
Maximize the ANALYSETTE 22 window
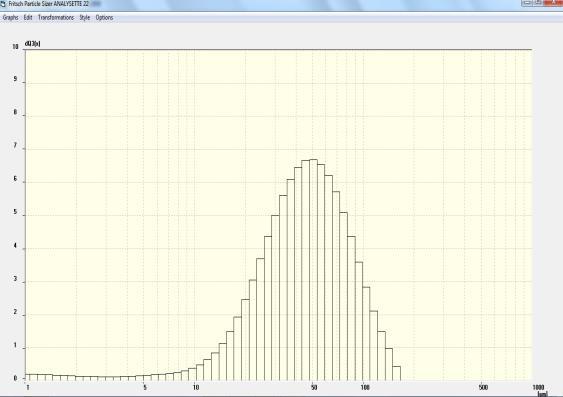[x=538, y=3]
